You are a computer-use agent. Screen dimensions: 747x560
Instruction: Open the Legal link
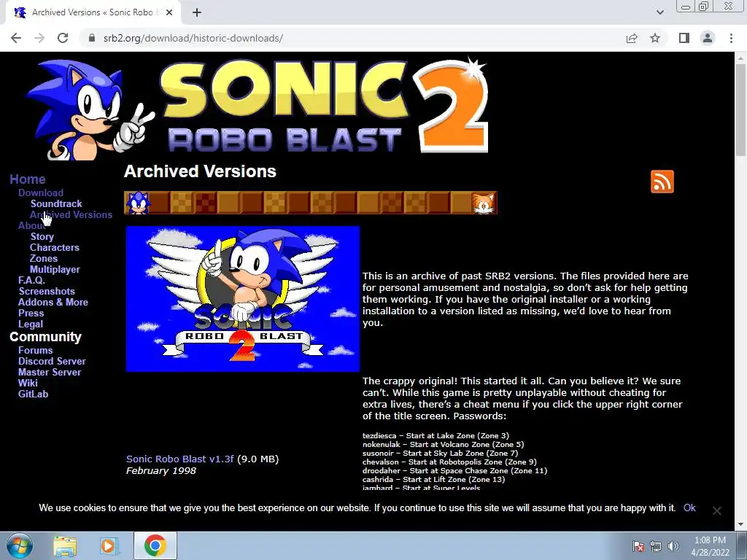[31, 324]
